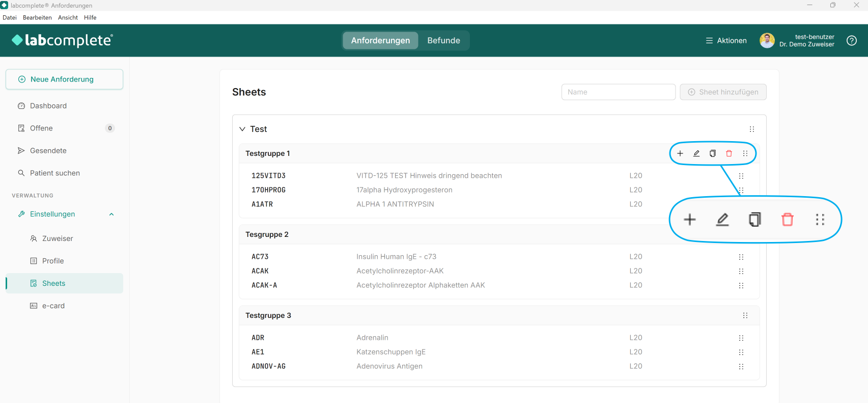The height and width of the screenshot is (403, 868).
Task: Click the Testgruppe 1 title
Action: (268, 153)
